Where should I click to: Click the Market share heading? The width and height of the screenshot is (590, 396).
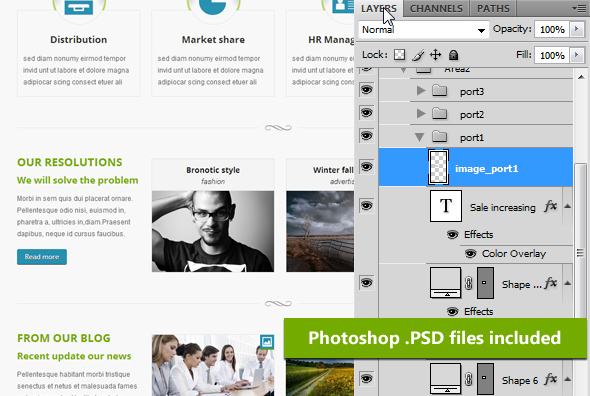tap(213, 40)
